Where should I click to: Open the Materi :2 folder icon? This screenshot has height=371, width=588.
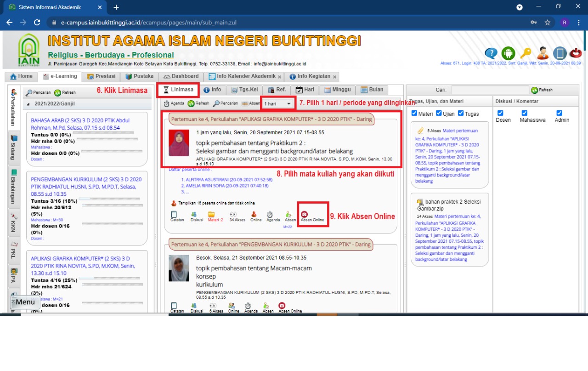pyautogui.click(x=215, y=217)
